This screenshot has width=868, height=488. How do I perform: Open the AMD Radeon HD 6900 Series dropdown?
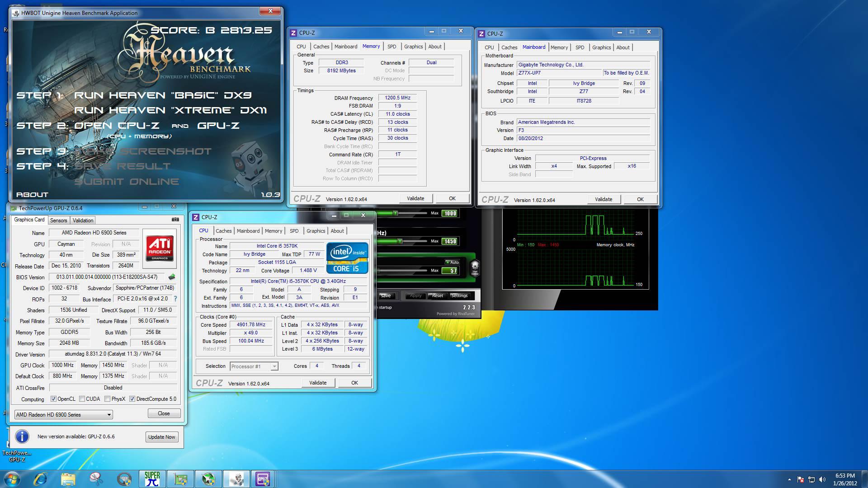(63, 414)
